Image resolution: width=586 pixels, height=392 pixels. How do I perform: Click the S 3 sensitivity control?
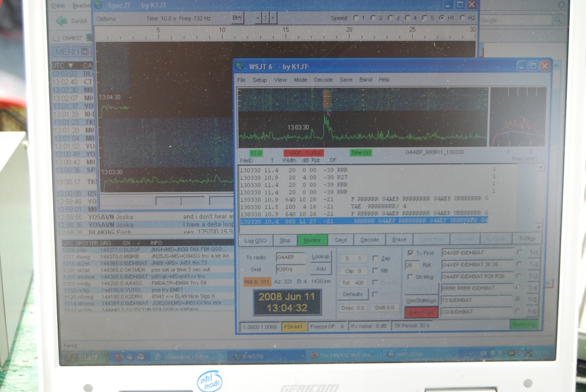point(353,259)
